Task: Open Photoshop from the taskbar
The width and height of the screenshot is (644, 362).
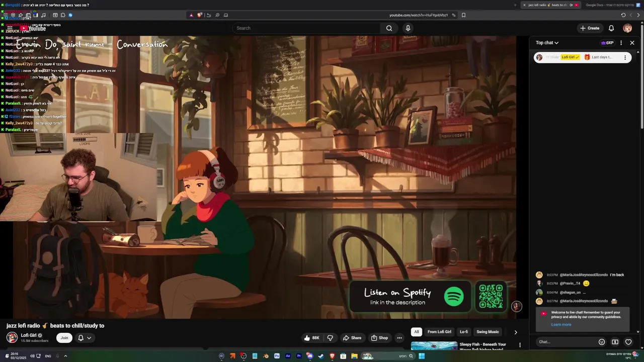Action: click(x=277, y=356)
